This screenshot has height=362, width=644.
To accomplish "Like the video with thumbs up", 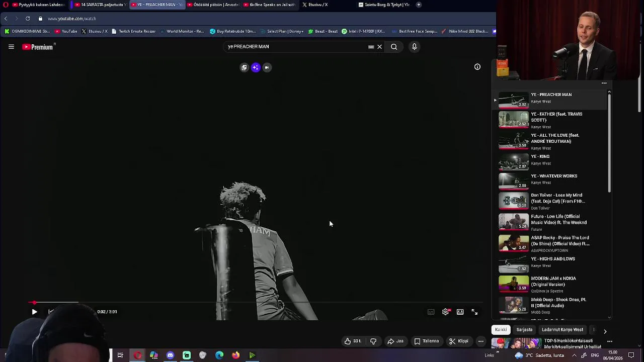I will (353, 341).
